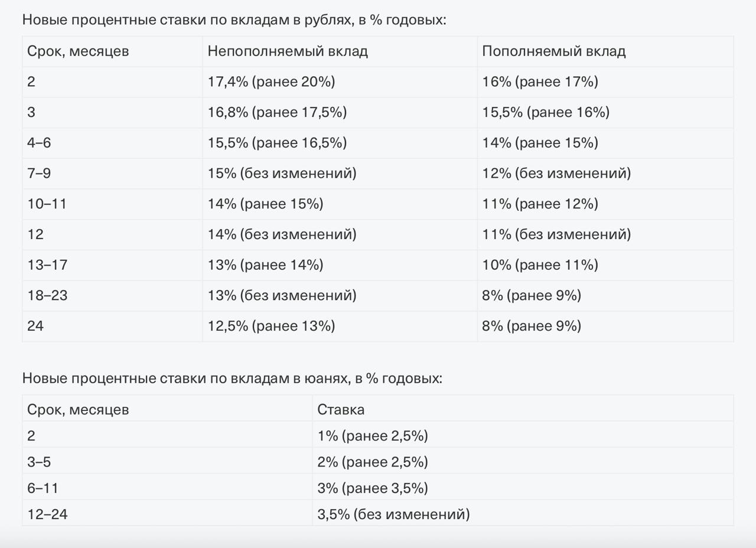Screen dimensions: 756x548
Task: Click the '12% (без изменений)' cell
Action: click(556, 173)
